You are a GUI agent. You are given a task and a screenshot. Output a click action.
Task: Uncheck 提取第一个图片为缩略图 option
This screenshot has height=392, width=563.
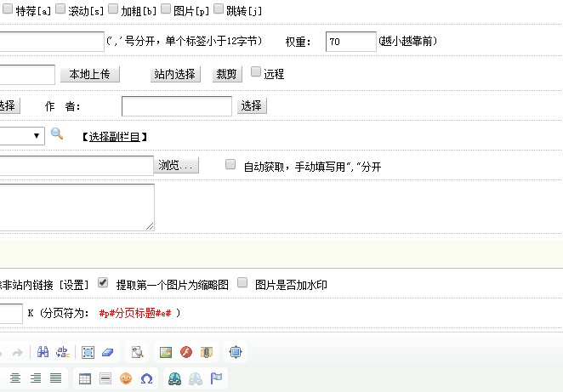pos(103,283)
